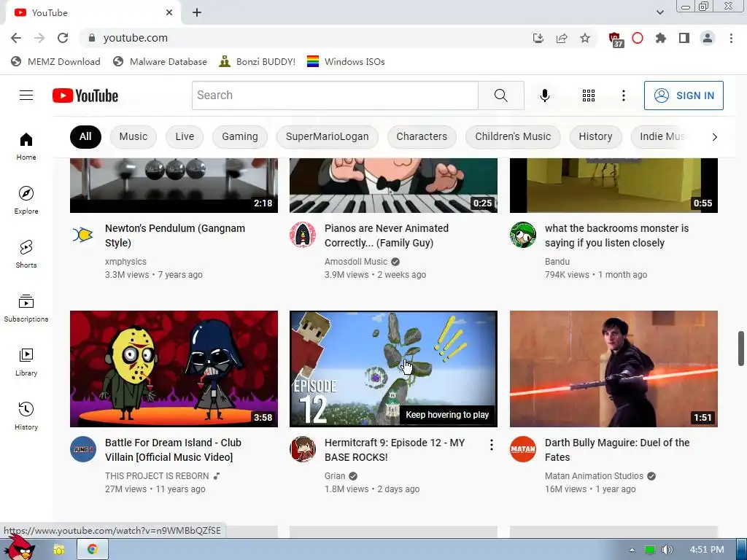This screenshot has height=560, width=747.
Task: Click the YouTube search field
Action: [335, 96]
